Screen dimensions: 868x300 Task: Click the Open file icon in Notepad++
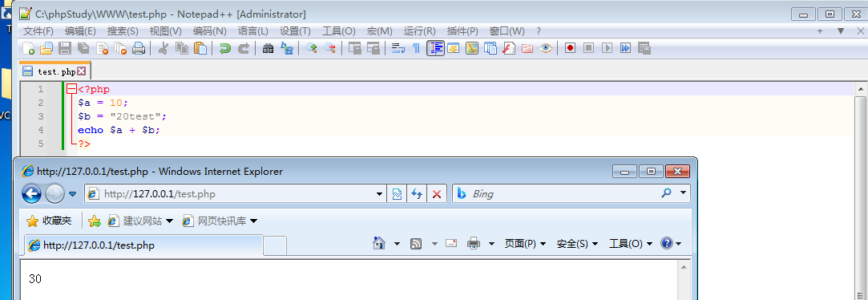[46, 48]
